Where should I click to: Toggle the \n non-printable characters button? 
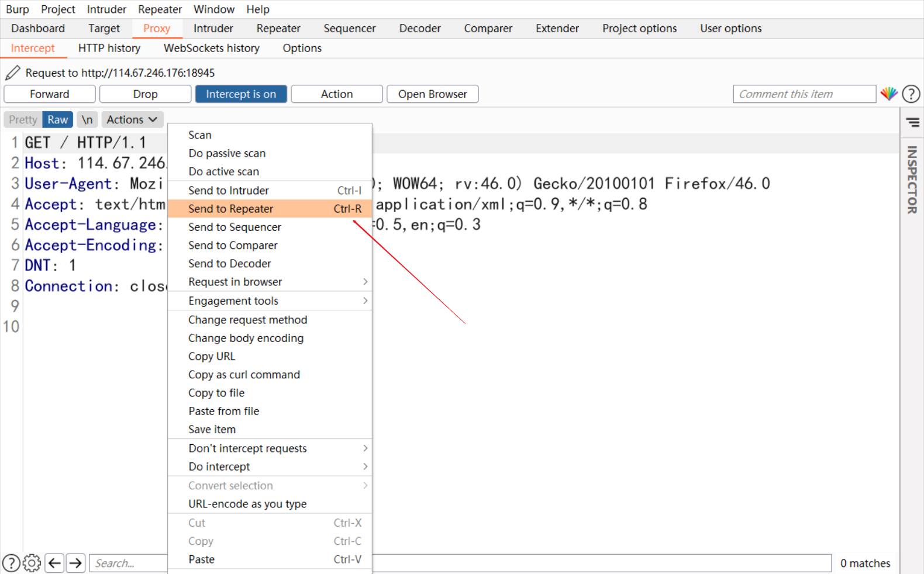pos(87,120)
